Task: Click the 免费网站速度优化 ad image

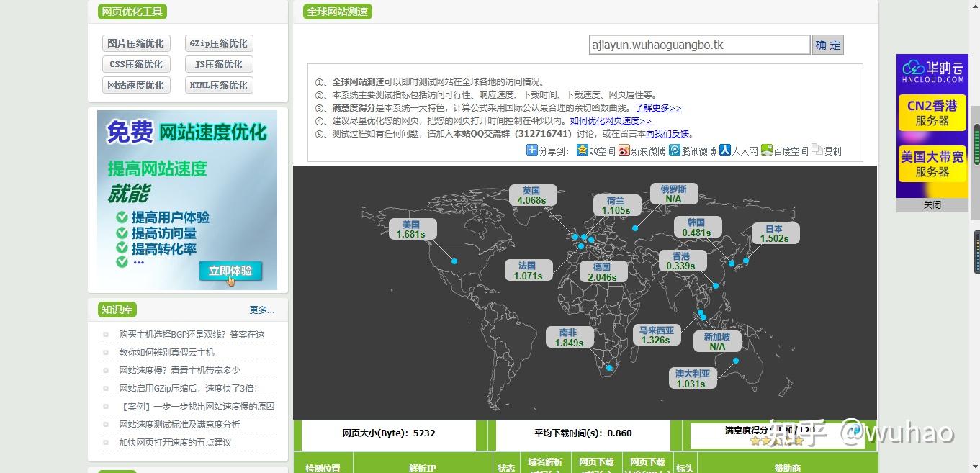Action: pyautogui.click(x=187, y=200)
